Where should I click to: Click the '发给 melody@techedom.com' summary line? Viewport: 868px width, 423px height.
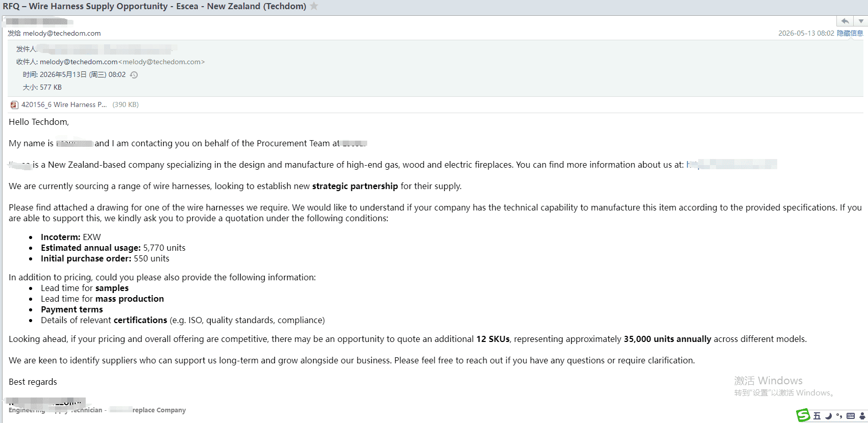[54, 33]
